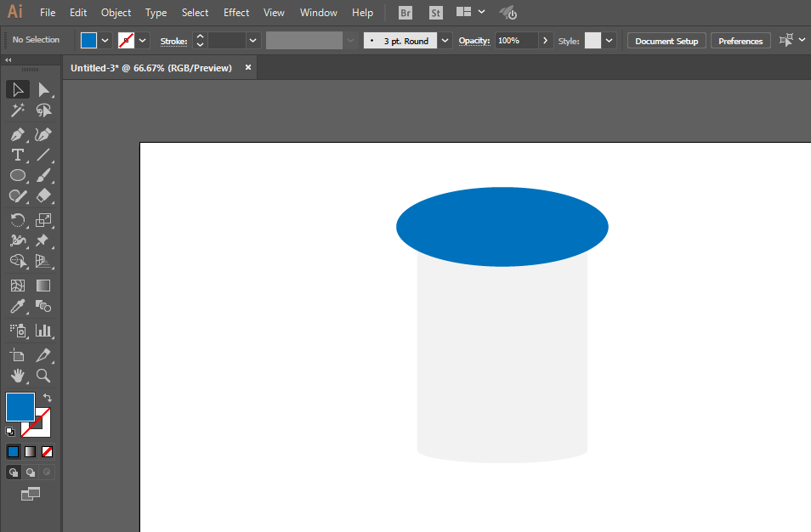Choose the Zoom tool
This screenshot has height=532, width=811.
(x=43, y=376)
